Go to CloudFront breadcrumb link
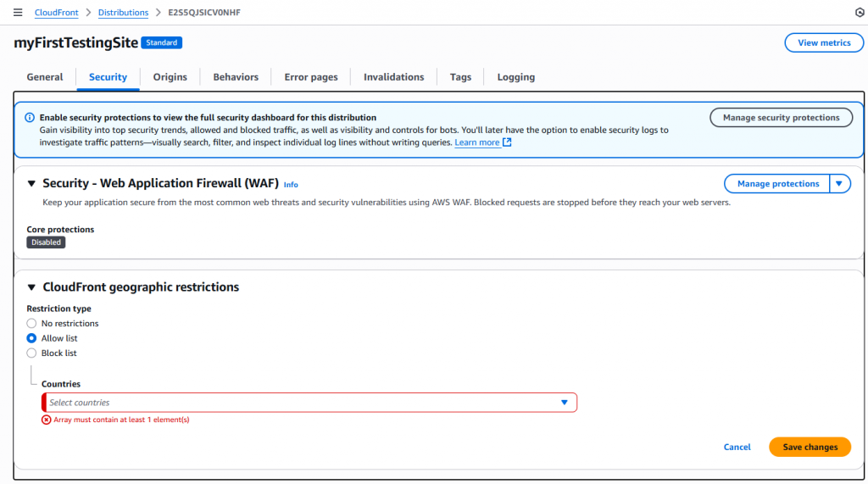 click(x=57, y=12)
